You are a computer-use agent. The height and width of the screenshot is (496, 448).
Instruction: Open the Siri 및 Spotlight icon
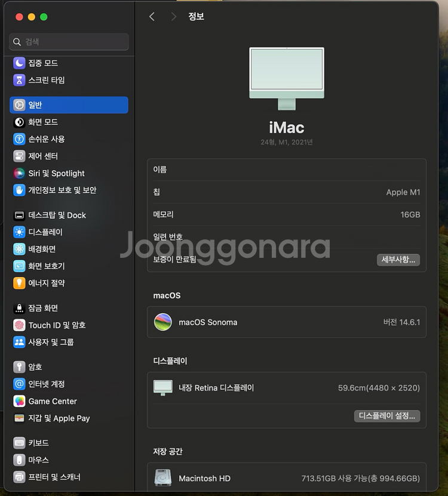19,173
